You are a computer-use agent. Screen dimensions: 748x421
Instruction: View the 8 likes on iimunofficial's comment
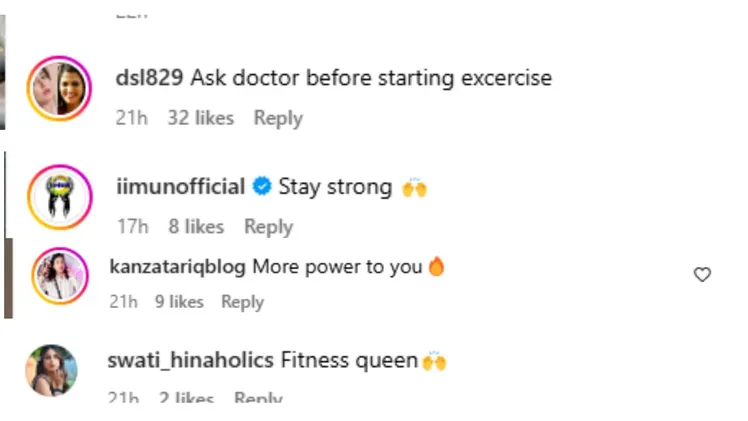pyautogui.click(x=196, y=227)
